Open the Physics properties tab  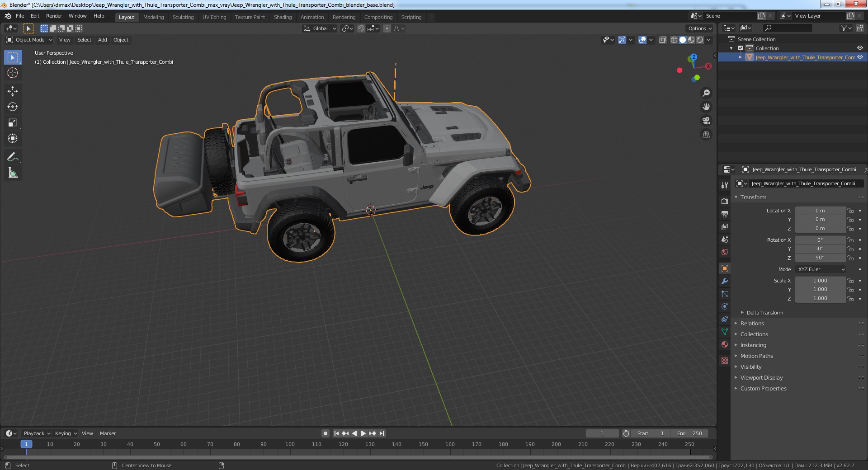coord(725,306)
